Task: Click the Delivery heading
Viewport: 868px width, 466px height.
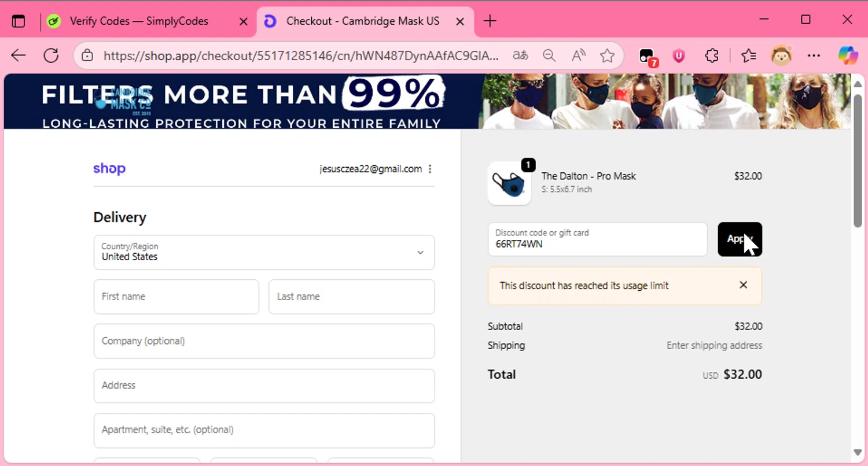Action: coord(120,217)
